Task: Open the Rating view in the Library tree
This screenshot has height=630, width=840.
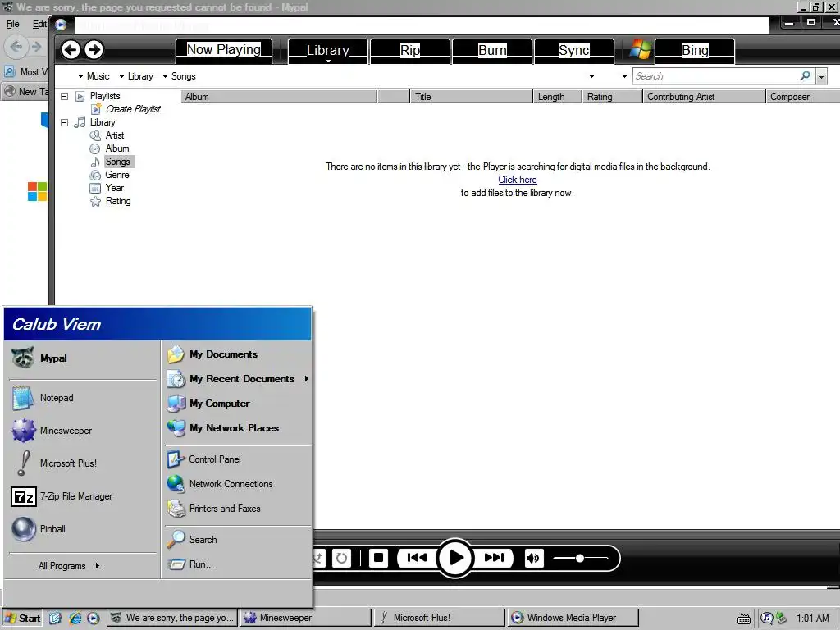Action: coord(118,201)
